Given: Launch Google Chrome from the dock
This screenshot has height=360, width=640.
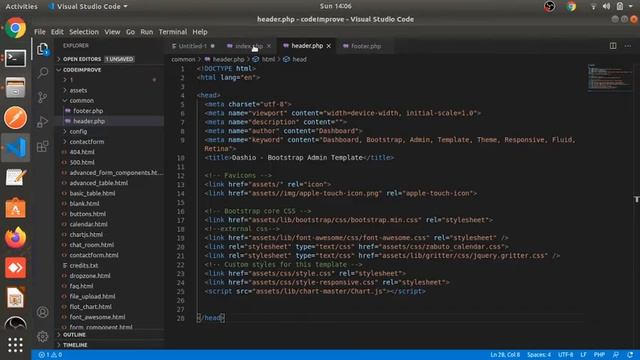Looking at the screenshot, I should tap(16, 28).
